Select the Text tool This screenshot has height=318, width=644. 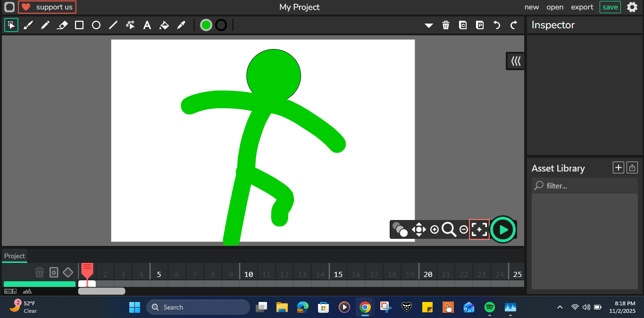point(147,25)
